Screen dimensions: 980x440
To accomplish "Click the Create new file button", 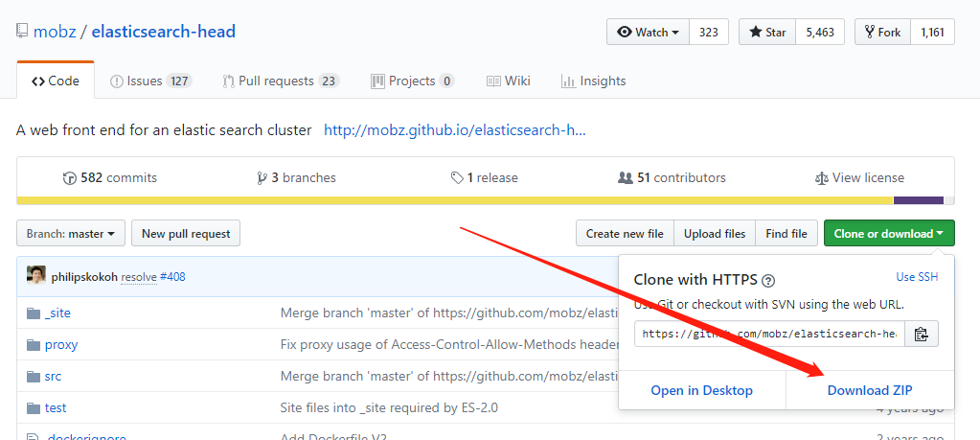I will pos(625,233).
